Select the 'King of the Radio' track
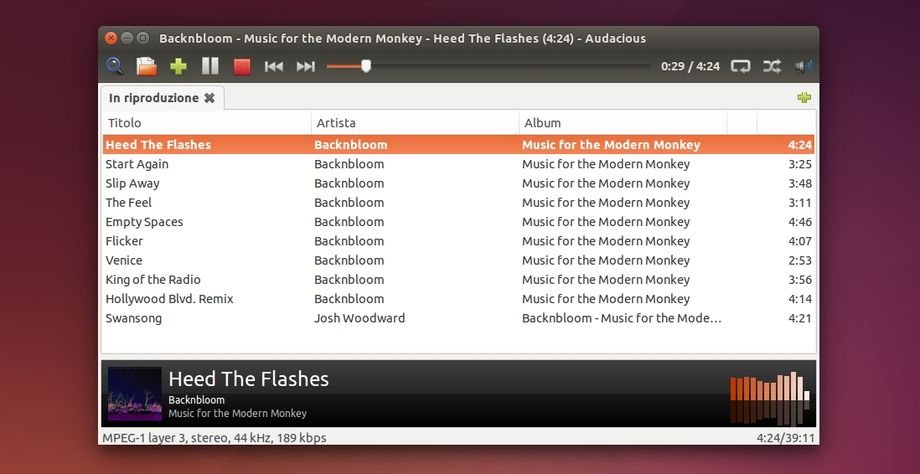 [459, 280]
